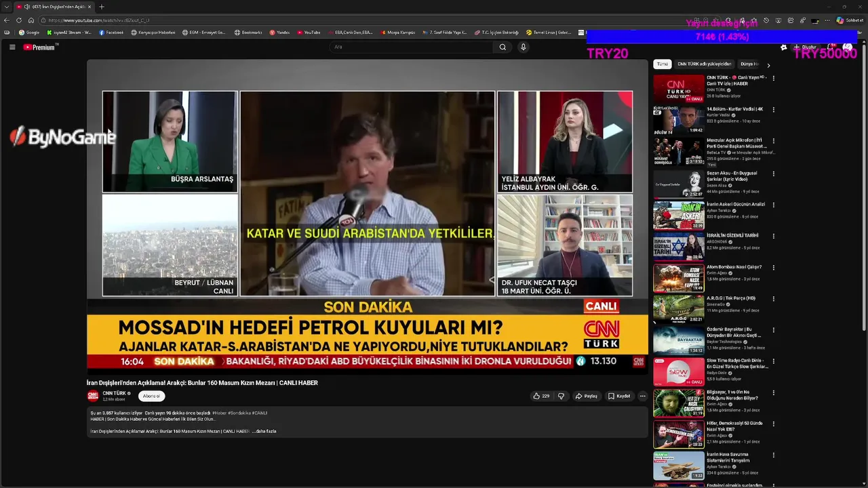Save the video with Kaydet button

619,396
